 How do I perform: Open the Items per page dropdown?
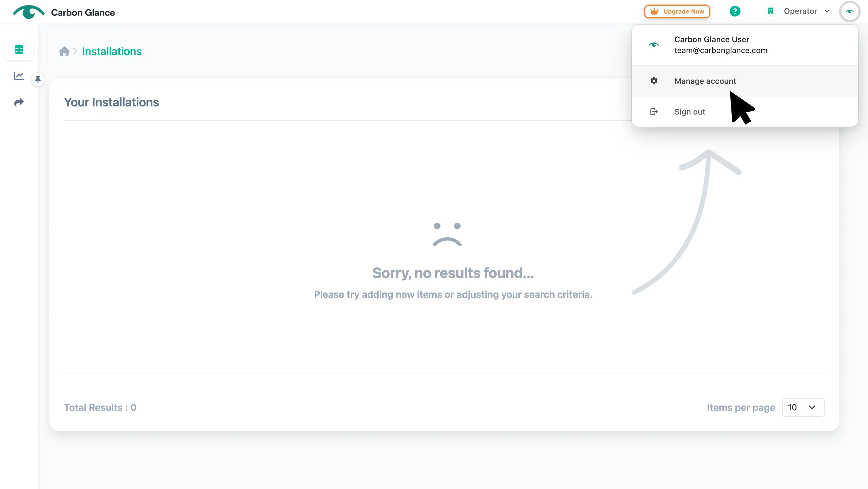[803, 407]
